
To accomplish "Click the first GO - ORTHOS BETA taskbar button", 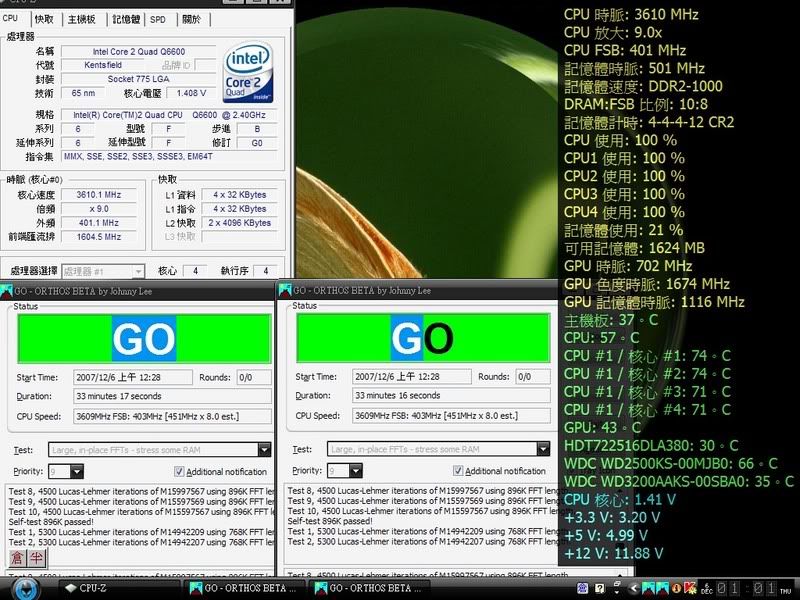I will point(243,588).
